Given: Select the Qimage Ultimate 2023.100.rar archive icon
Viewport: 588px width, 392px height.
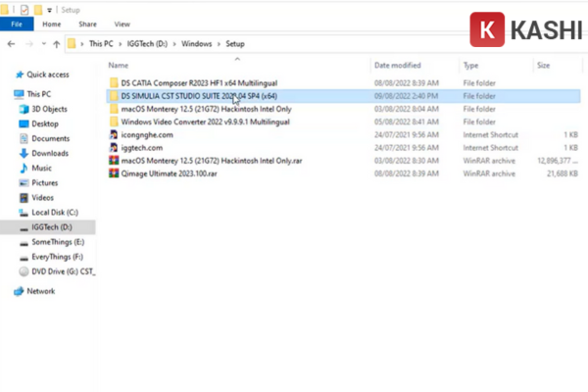Looking at the screenshot, I should click(x=114, y=172).
